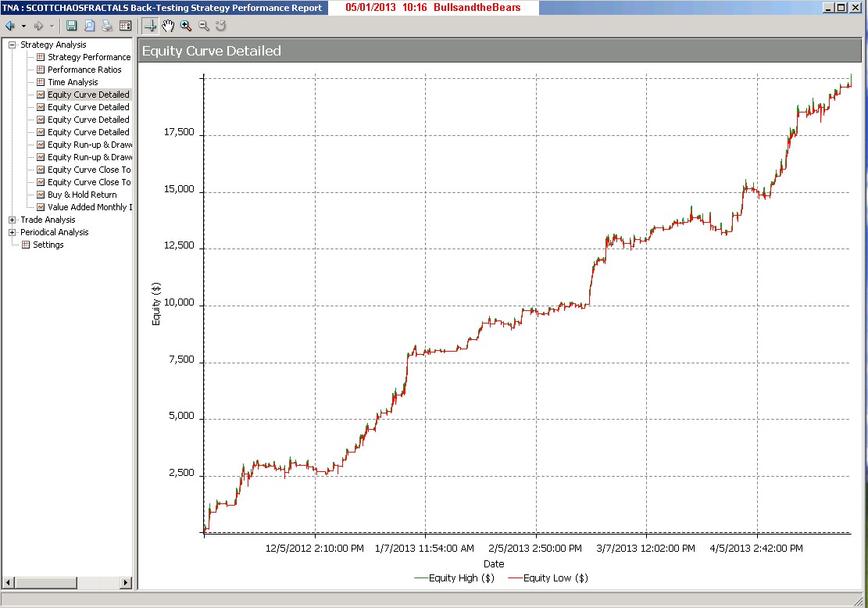Open Value Added Monthly tree item

point(90,207)
